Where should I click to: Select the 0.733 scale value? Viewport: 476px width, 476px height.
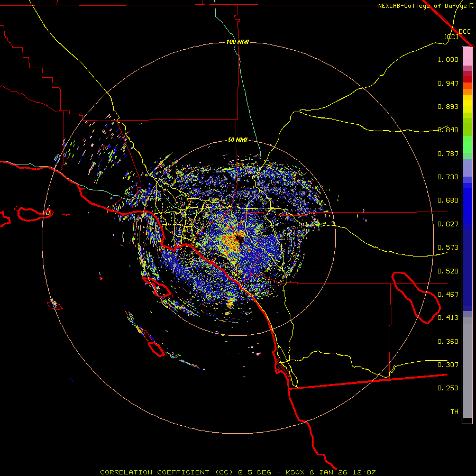(x=448, y=177)
